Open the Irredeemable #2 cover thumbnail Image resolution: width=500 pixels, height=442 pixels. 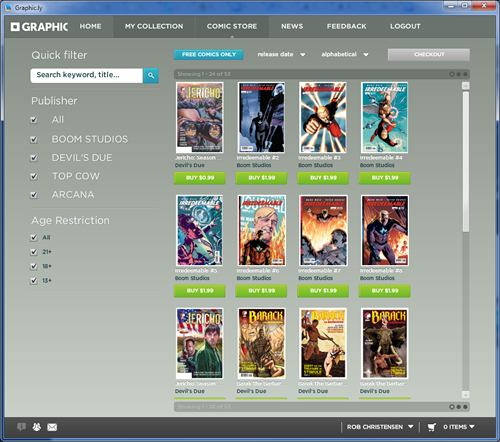(261, 117)
